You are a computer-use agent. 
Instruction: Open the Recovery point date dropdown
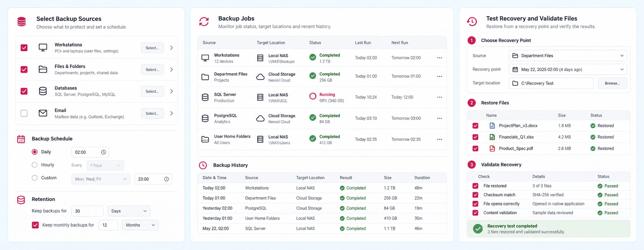pos(568,69)
